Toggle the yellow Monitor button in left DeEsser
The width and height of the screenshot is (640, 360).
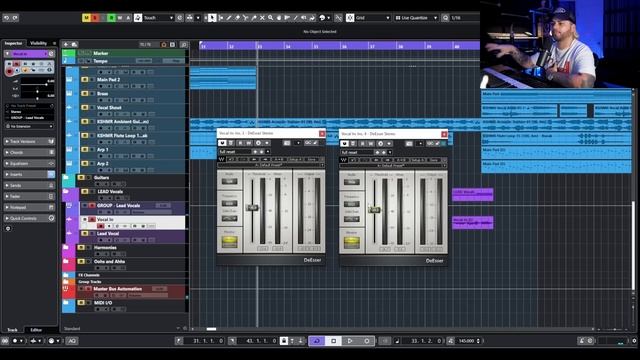[229, 242]
